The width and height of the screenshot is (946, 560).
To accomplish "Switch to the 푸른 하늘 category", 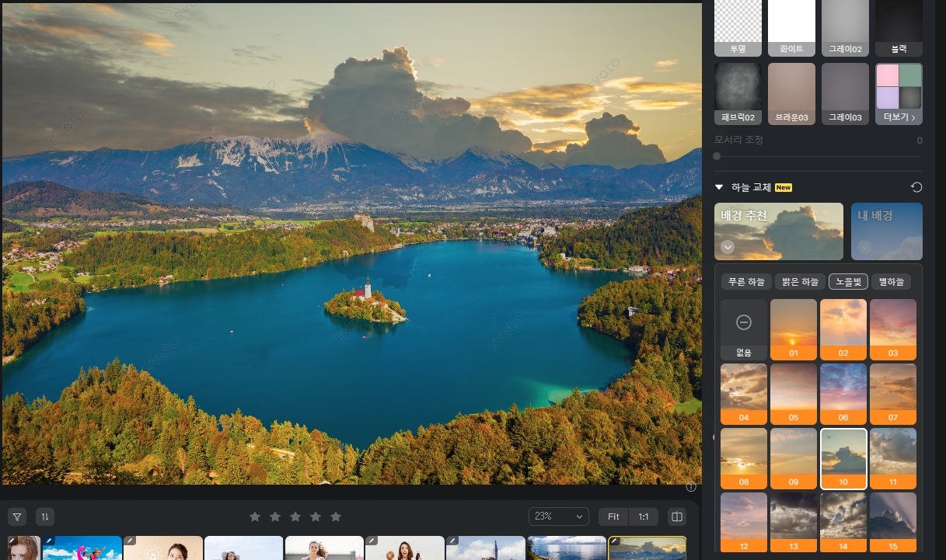I will (746, 282).
